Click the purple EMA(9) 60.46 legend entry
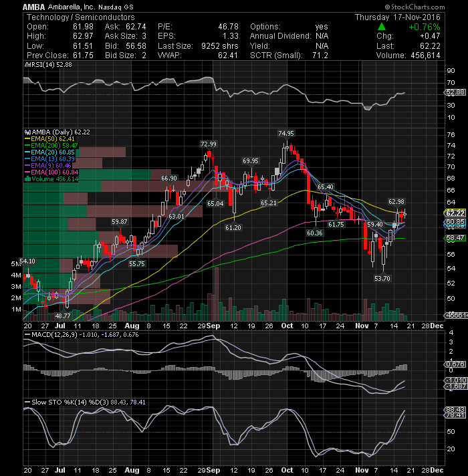The width and height of the screenshot is (468, 476). tap(48, 166)
